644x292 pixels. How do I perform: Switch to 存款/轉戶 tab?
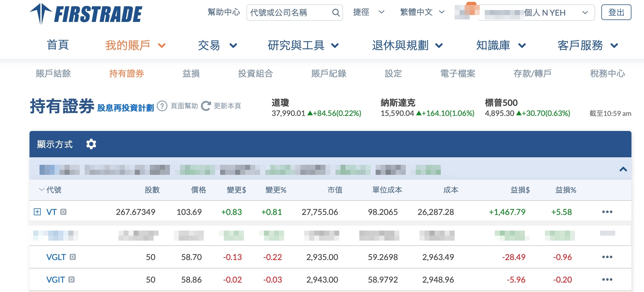[x=532, y=74]
